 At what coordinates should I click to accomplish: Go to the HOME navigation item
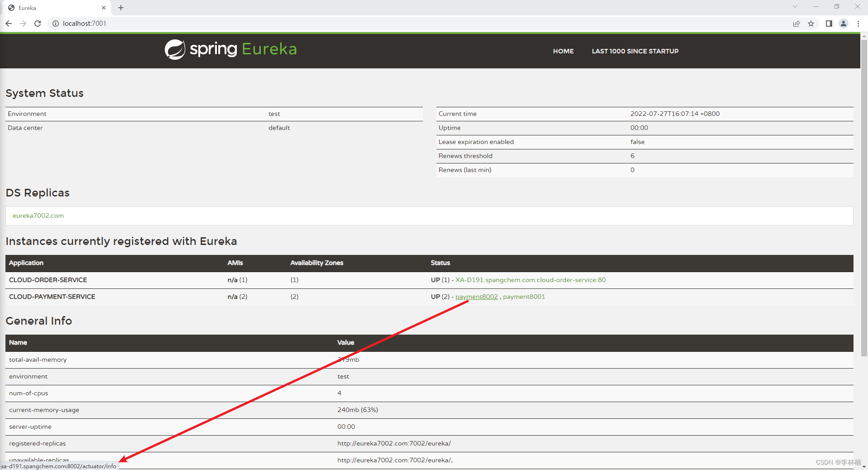(x=563, y=51)
